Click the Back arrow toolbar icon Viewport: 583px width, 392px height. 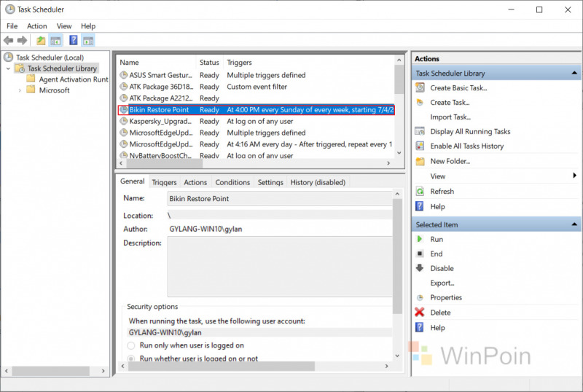(8, 40)
